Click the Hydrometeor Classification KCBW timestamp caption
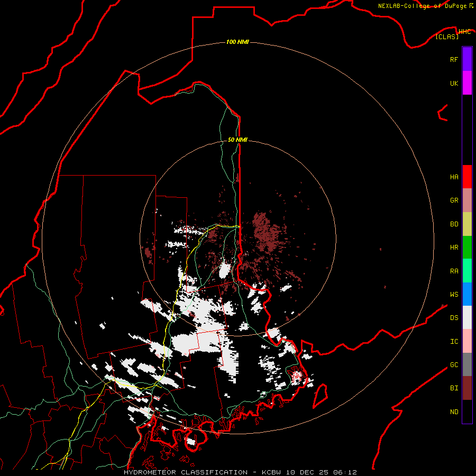This screenshot has height=476, width=476. (x=240, y=472)
